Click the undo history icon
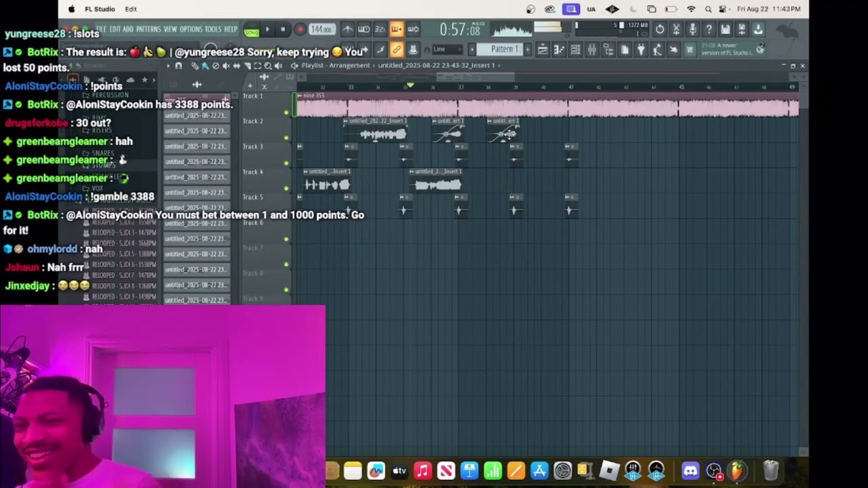This screenshot has width=868, height=488. tap(660, 29)
